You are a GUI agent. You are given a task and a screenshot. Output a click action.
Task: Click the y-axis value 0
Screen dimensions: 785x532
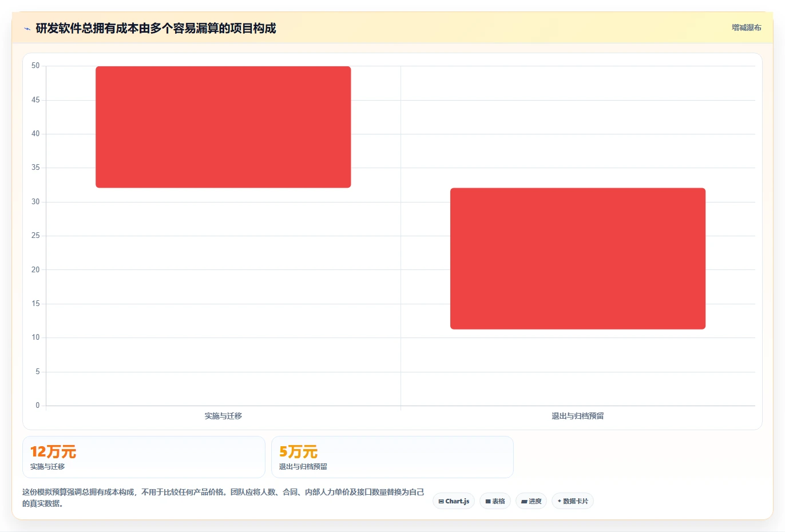38,406
